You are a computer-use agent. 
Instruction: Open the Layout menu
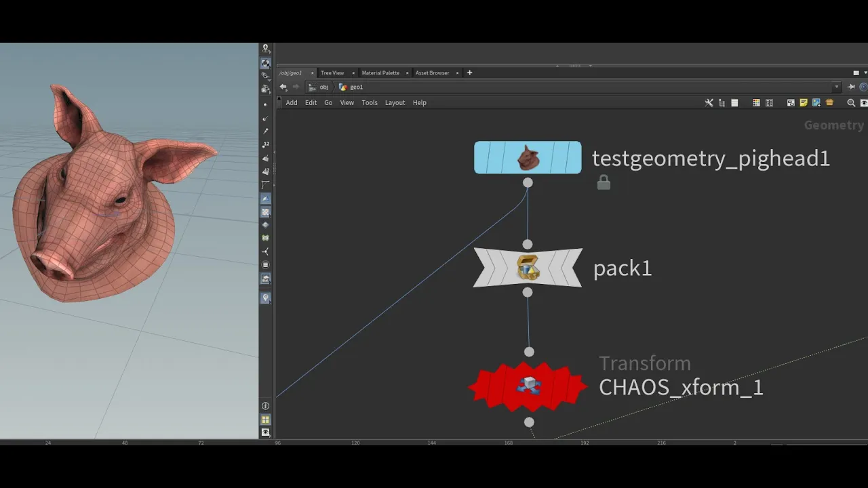coord(395,102)
